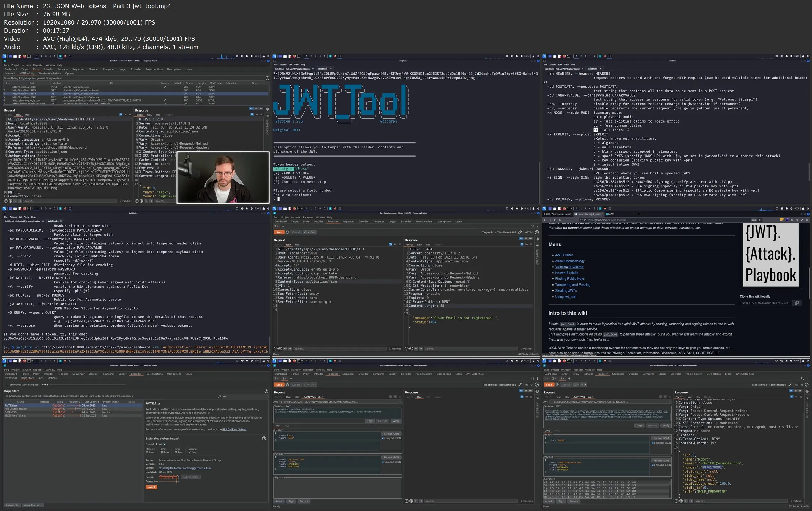Image resolution: width=812 pixels, height=511 pixels.
Task: Select HTTP history tab in top-left Proxy frame
Action: click(x=27, y=74)
